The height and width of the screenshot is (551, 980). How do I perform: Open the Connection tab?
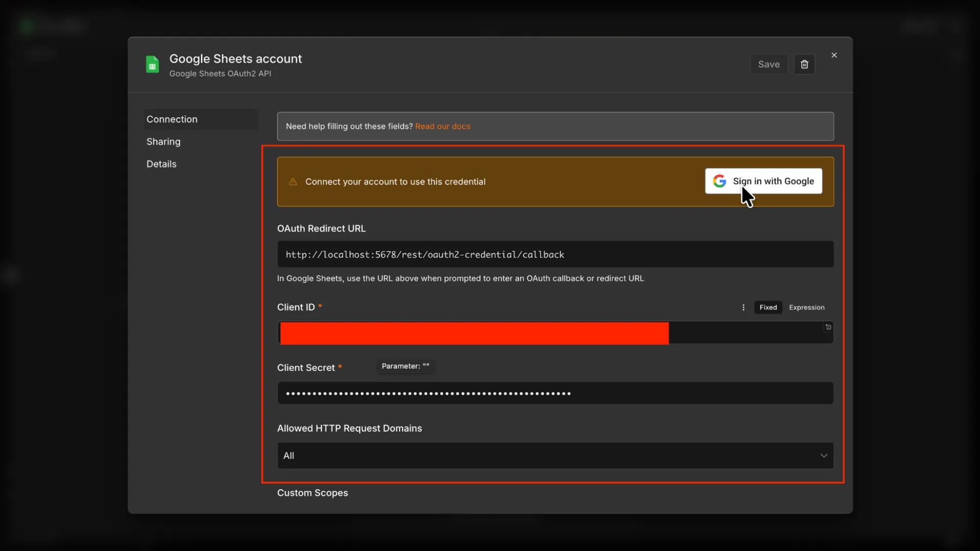[201, 119]
